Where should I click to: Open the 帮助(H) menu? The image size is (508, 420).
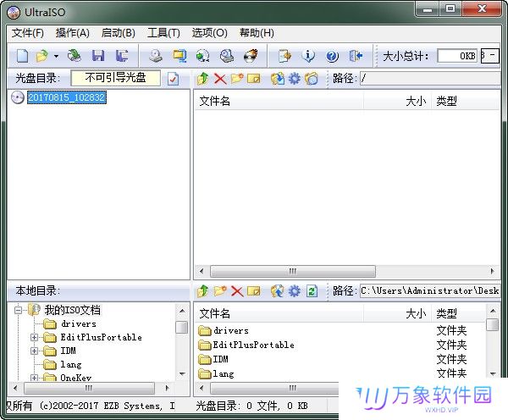(x=257, y=33)
